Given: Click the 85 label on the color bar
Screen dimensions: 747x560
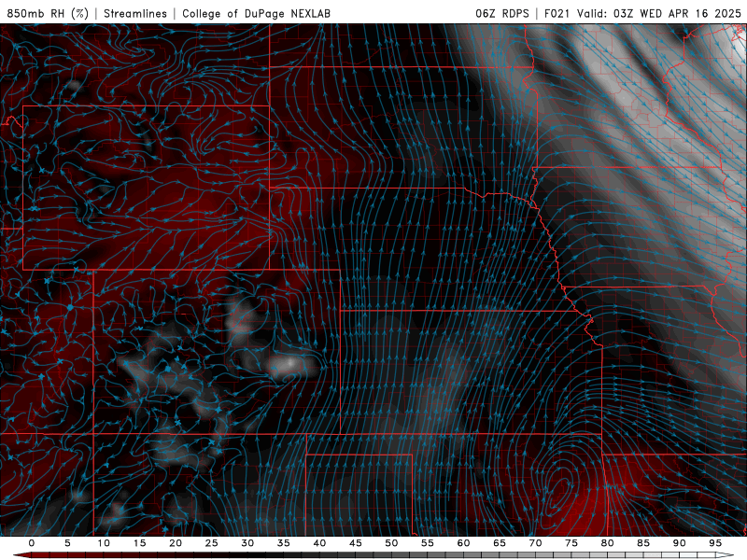Looking at the screenshot, I should pos(643,543).
